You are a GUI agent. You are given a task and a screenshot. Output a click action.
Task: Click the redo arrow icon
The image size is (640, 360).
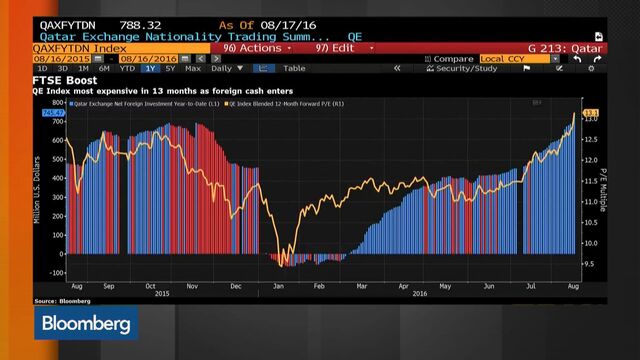[597, 59]
